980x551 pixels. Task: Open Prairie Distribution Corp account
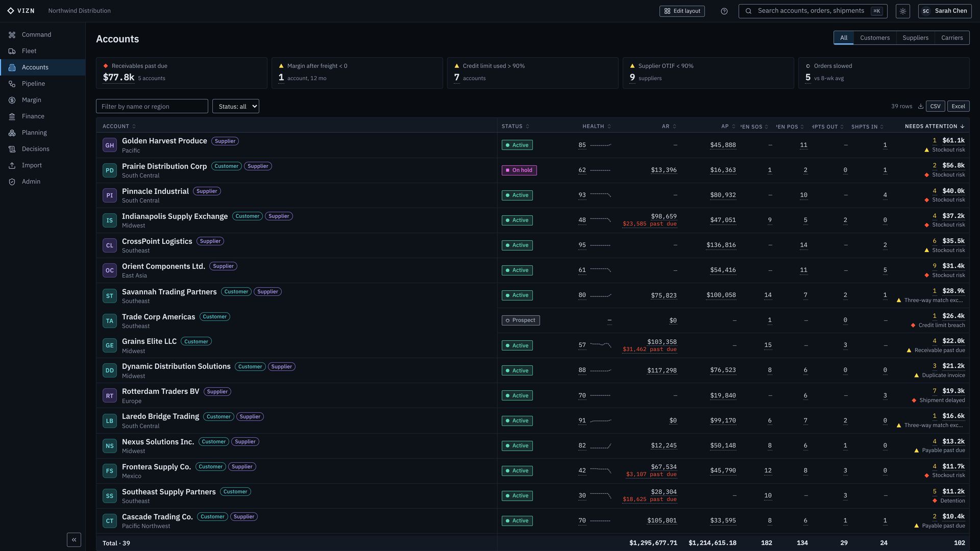(x=164, y=166)
